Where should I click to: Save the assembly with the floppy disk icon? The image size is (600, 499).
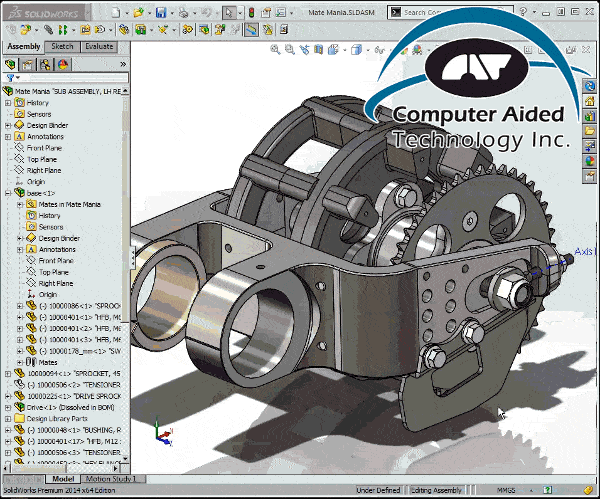click(161, 13)
